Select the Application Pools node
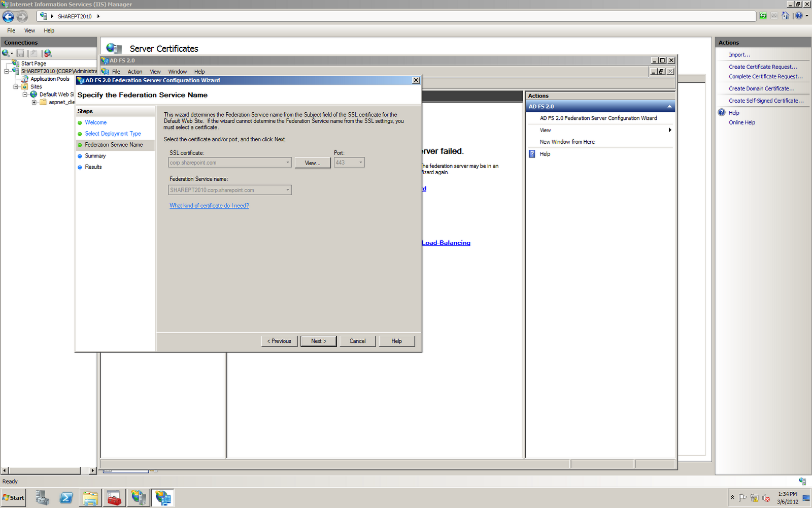Screen dimensions: 812x508 pos(49,79)
